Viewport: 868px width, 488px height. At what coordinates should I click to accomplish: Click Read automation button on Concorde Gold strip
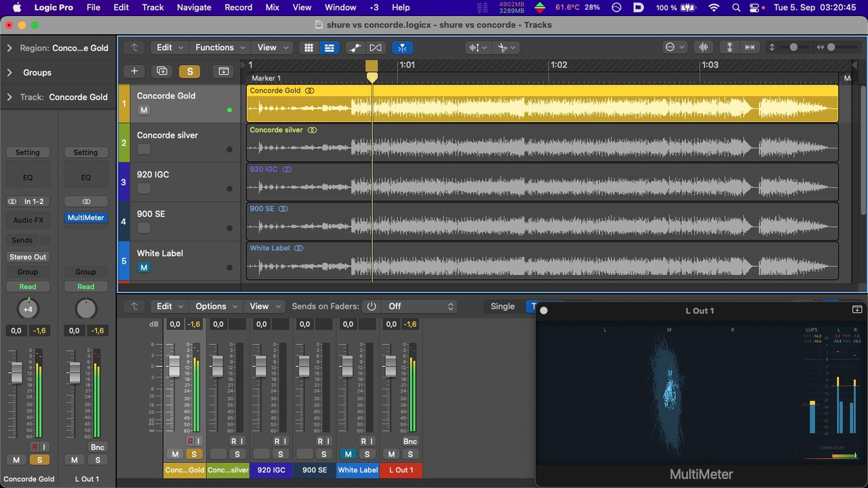28,287
